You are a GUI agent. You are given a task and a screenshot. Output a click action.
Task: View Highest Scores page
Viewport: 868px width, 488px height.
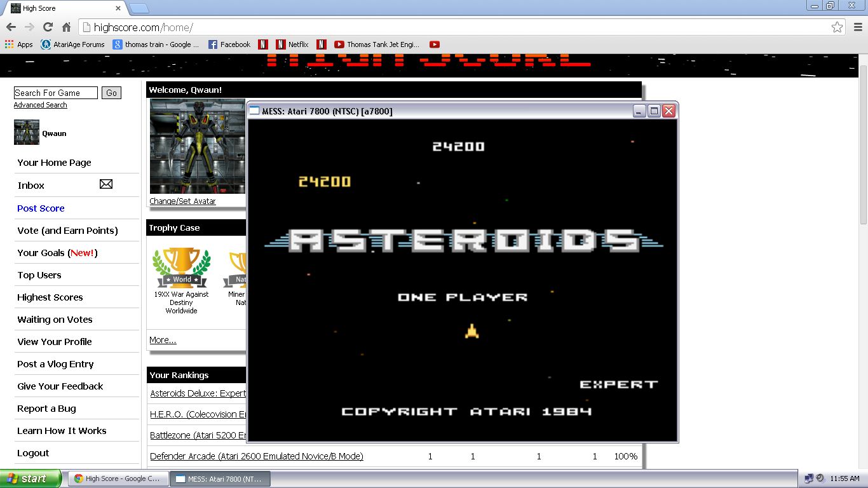[50, 297]
